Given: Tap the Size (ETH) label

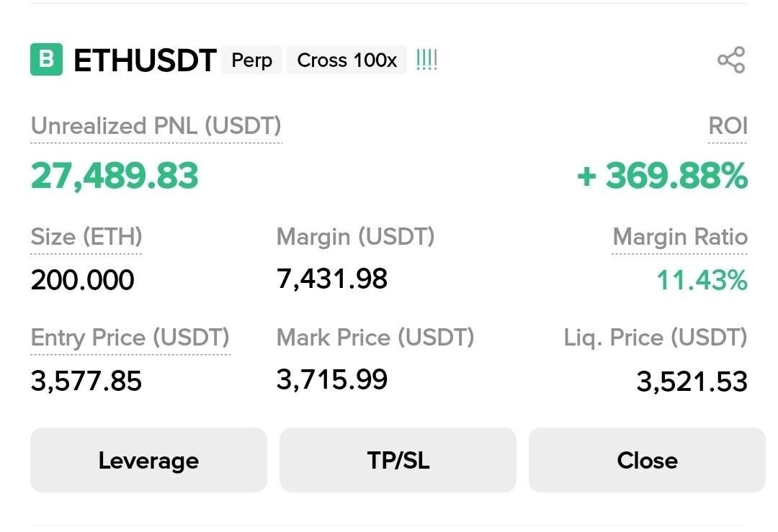Looking at the screenshot, I should coord(86,237).
